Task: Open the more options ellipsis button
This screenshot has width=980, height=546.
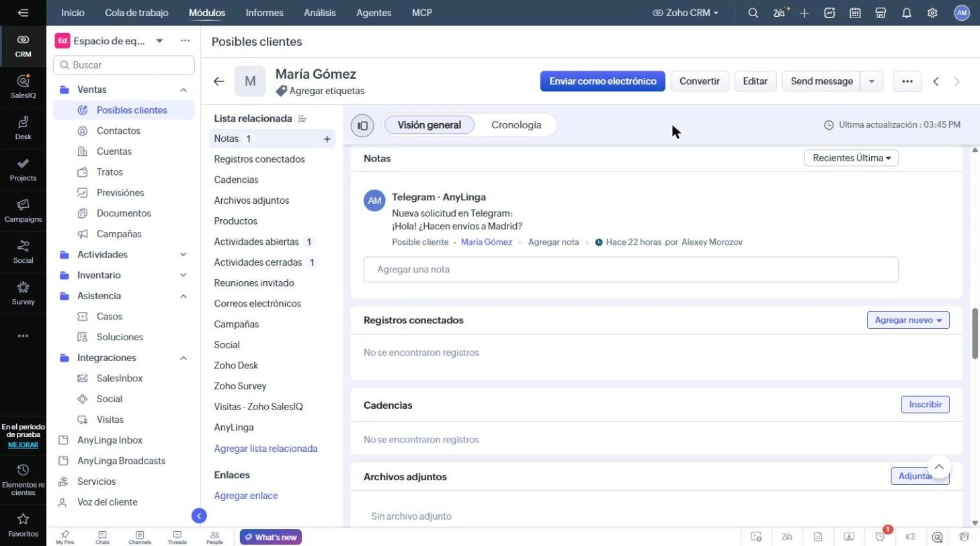Action: pyautogui.click(x=907, y=81)
